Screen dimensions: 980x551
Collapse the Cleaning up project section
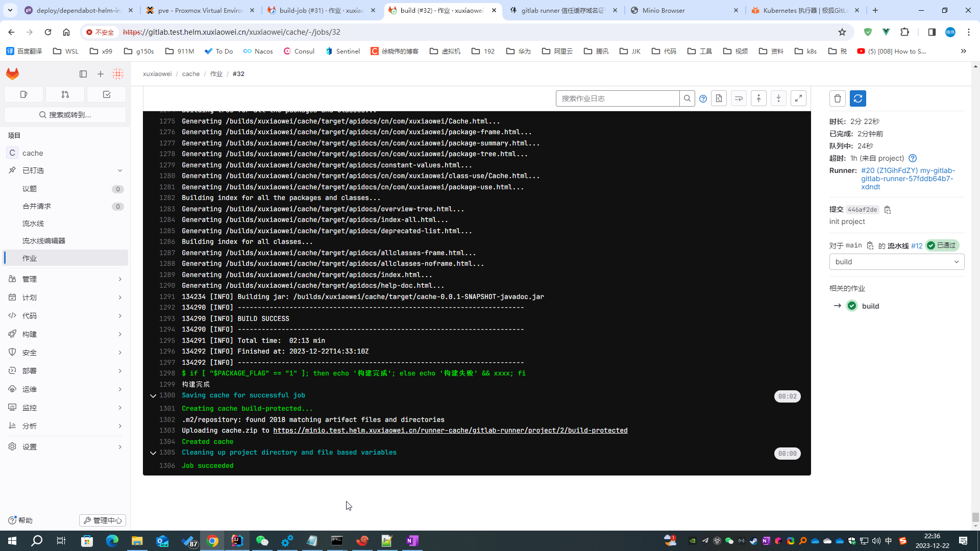click(153, 453)
